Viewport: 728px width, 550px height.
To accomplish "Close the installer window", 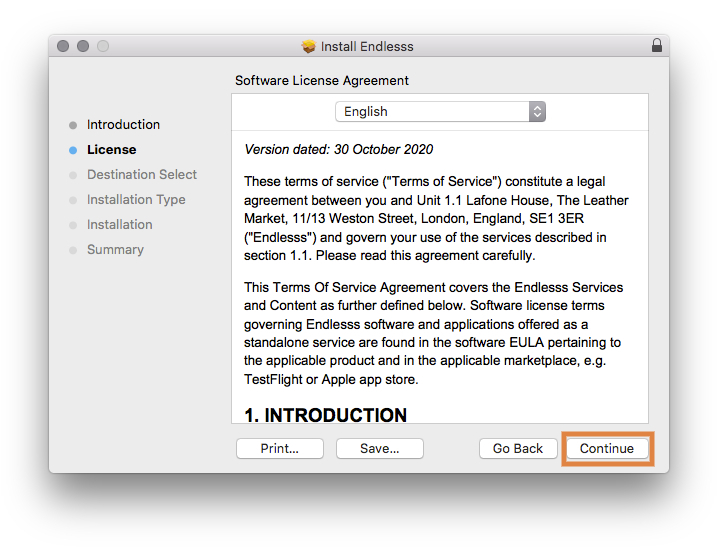I will coord(63,46).
